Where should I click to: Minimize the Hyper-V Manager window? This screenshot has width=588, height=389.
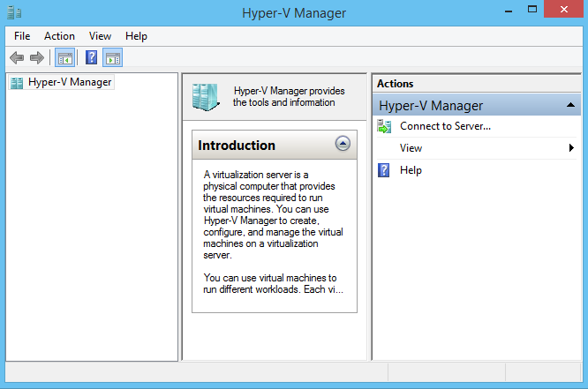click(509, 10)
